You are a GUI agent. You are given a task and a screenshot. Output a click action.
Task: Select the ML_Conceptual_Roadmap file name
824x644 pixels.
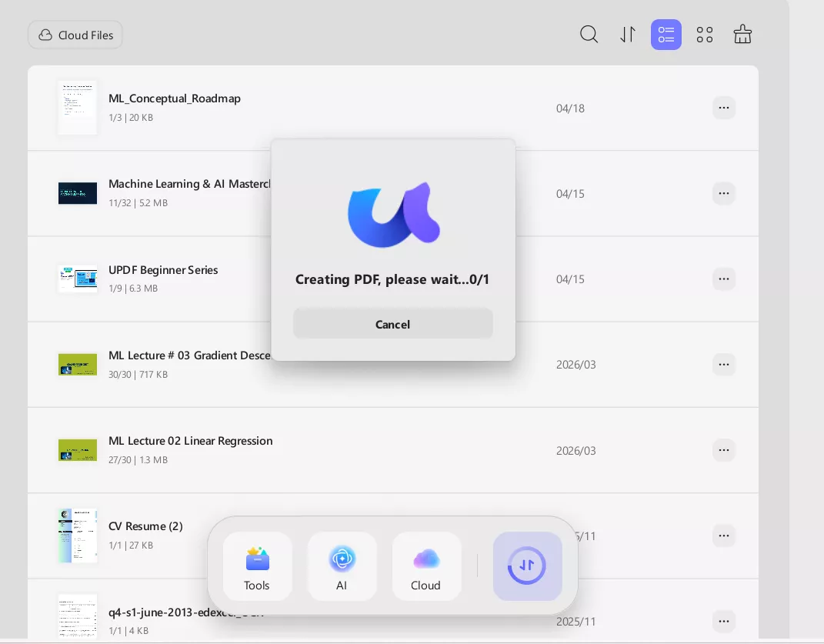(x=175, y=98)
